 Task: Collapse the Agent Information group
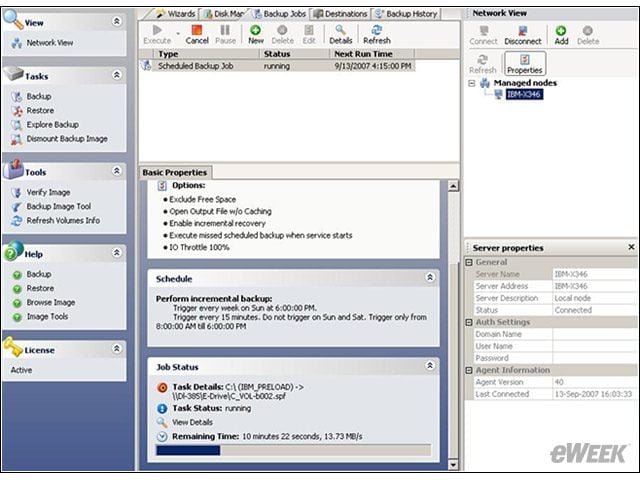click(469, 370)
